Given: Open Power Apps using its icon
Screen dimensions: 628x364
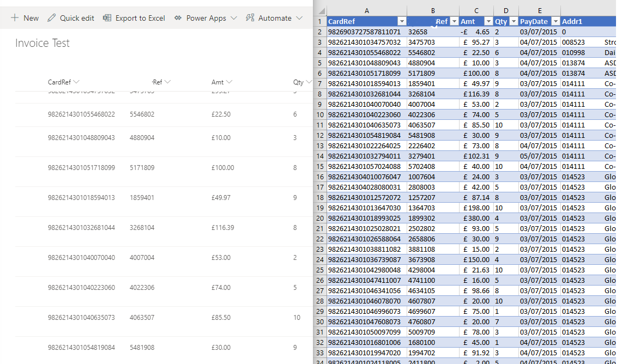Looking at the screenshot, I should tap(177, 18).
